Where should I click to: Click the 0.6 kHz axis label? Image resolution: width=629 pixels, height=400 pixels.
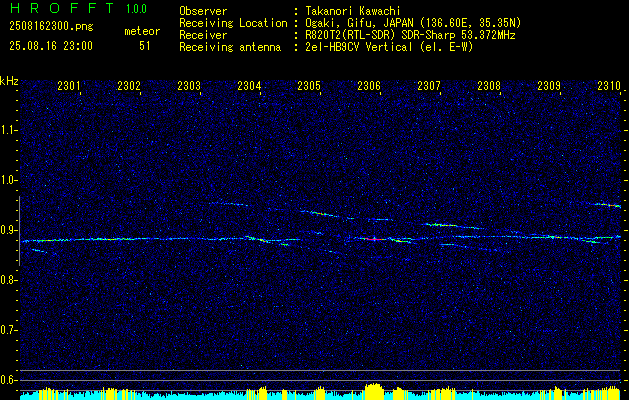8,380
